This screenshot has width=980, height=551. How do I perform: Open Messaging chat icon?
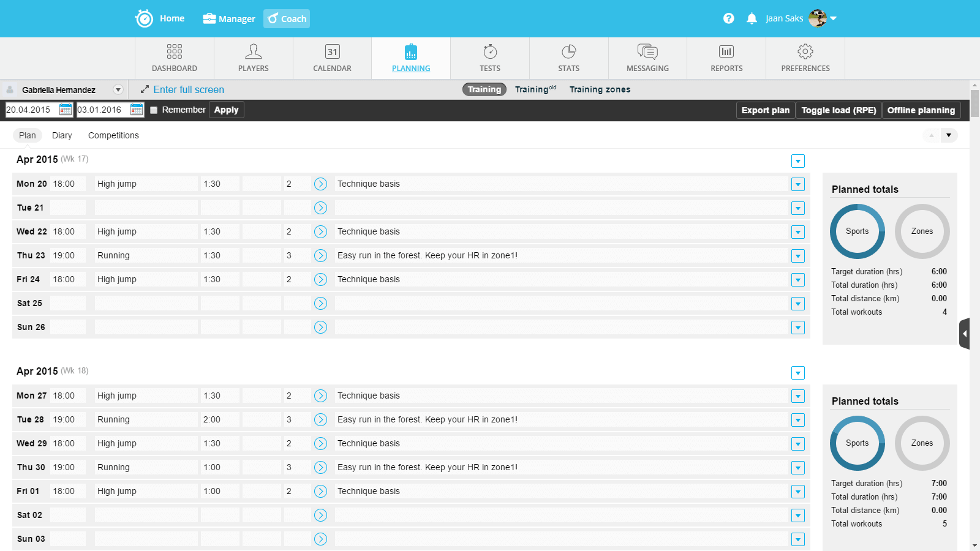647,52
